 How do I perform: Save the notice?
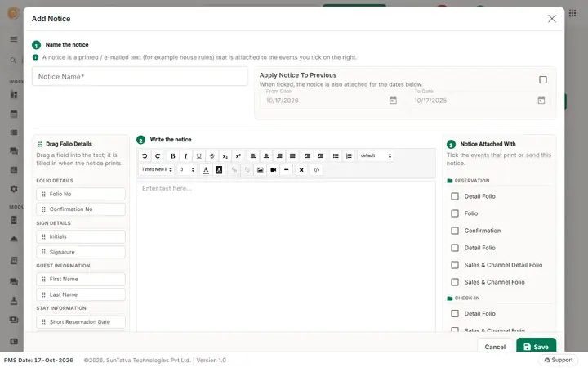pos(537,346)
